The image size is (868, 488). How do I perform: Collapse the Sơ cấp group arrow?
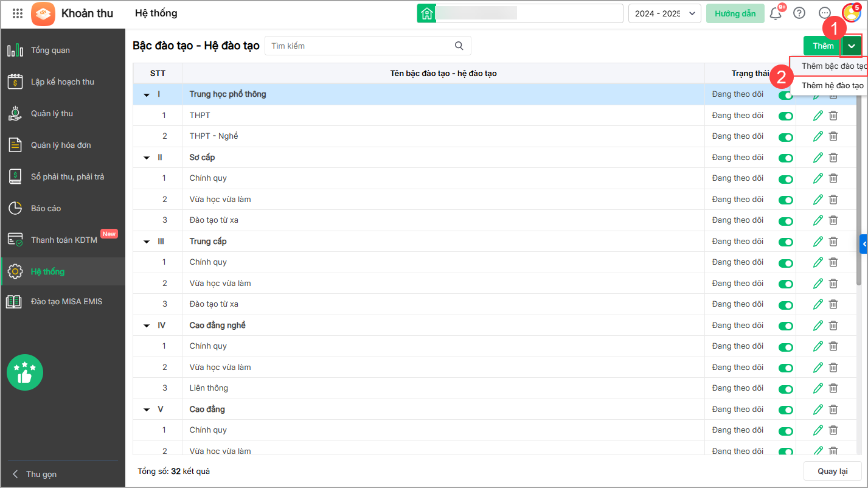pyautogui.click(x=147, y=158)
